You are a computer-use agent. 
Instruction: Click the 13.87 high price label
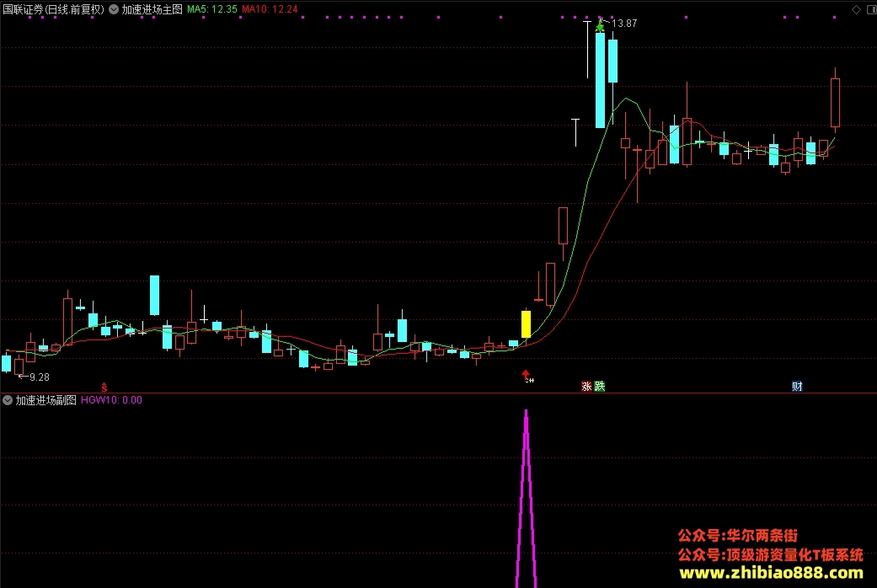624,24
